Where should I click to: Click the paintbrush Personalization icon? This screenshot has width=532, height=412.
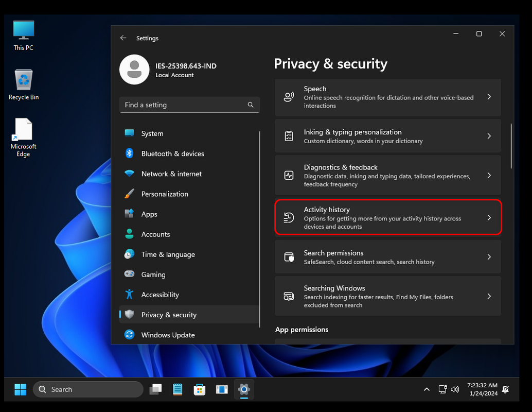[x=129, y=194]
